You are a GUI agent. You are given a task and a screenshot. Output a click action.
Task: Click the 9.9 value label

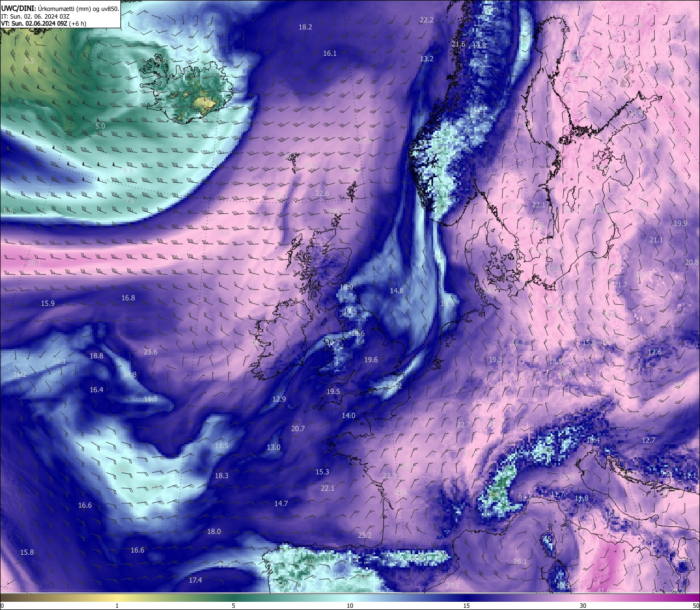128,171
